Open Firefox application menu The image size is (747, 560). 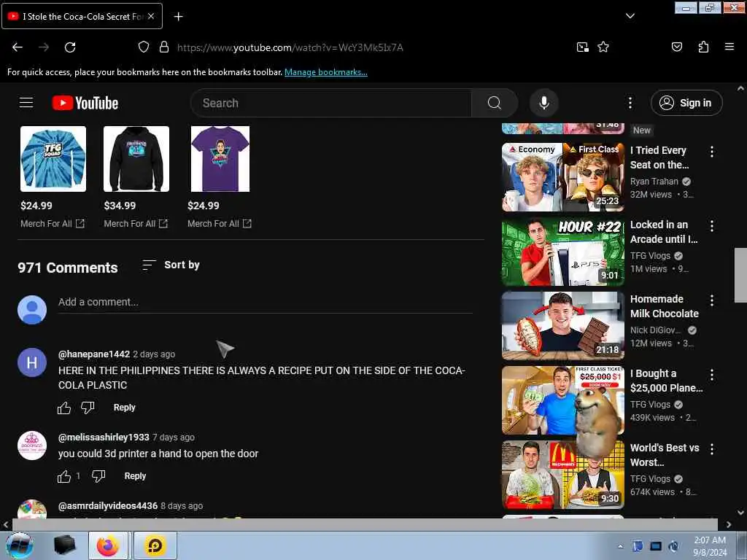point(729,47)
